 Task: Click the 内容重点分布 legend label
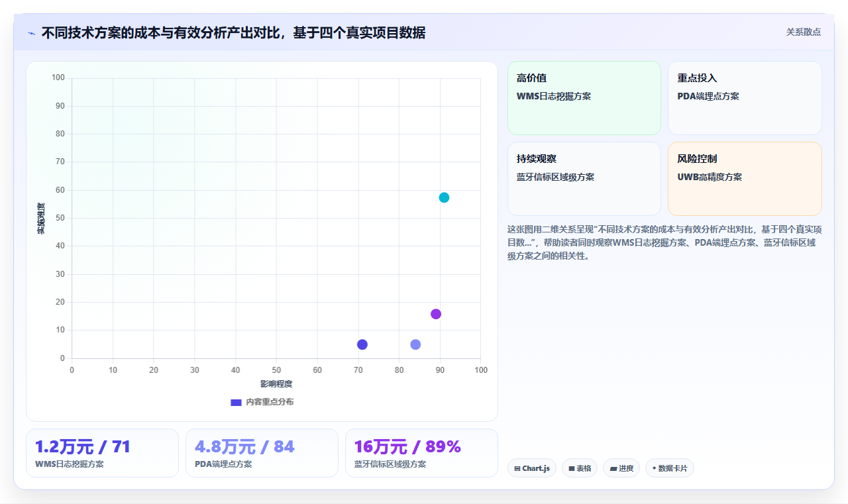270,402
